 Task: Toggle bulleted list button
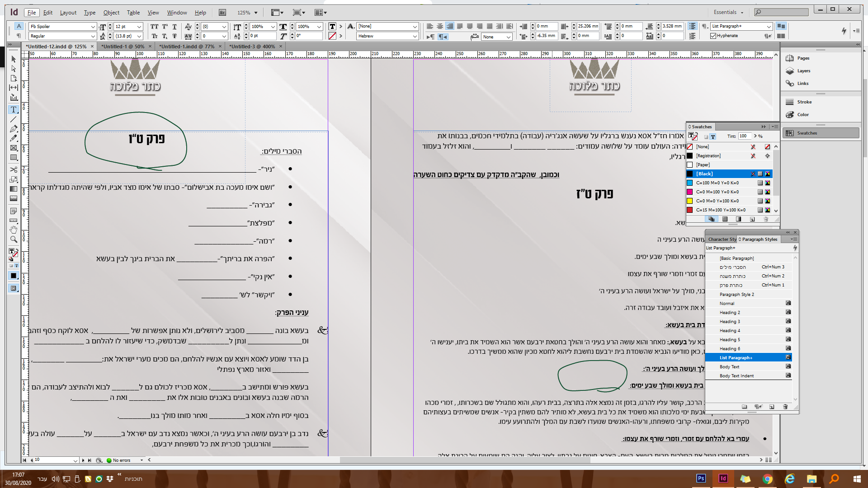click(692, 26)
